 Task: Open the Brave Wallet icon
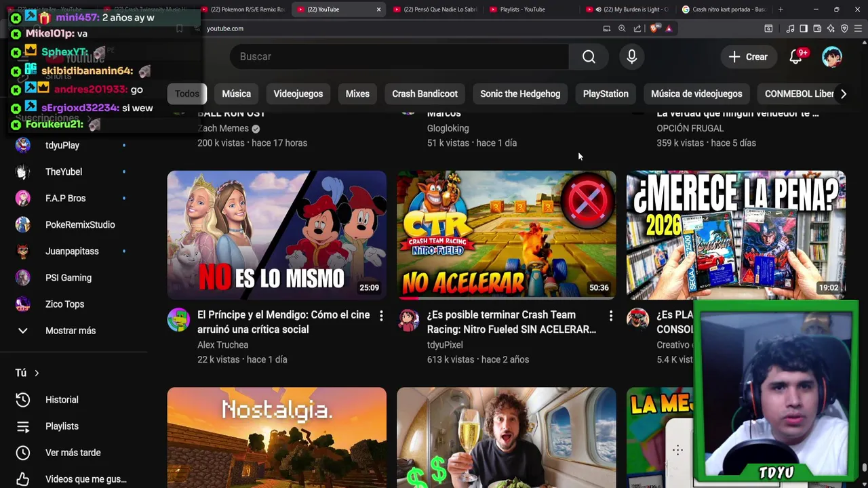[817, 28]
